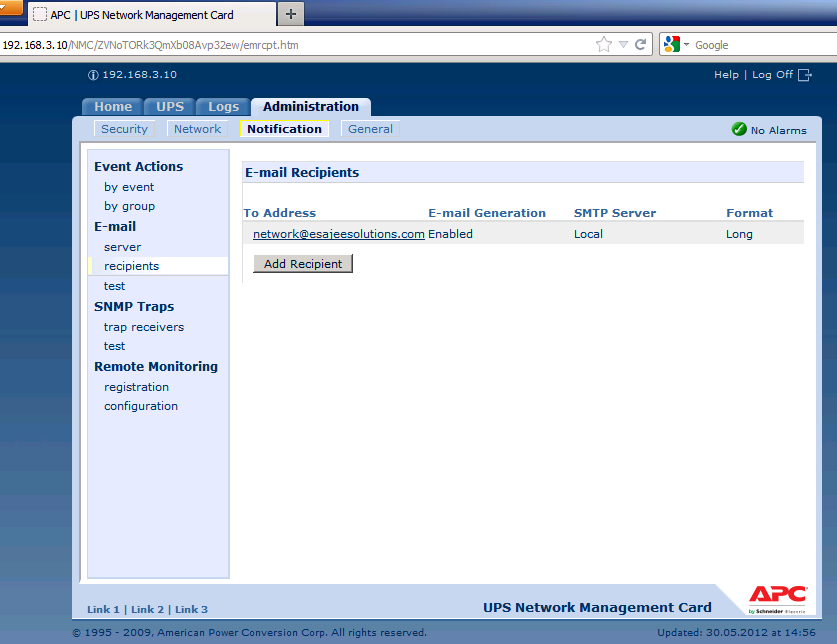Click the UPS Network Management Card title

click(597, 608)
